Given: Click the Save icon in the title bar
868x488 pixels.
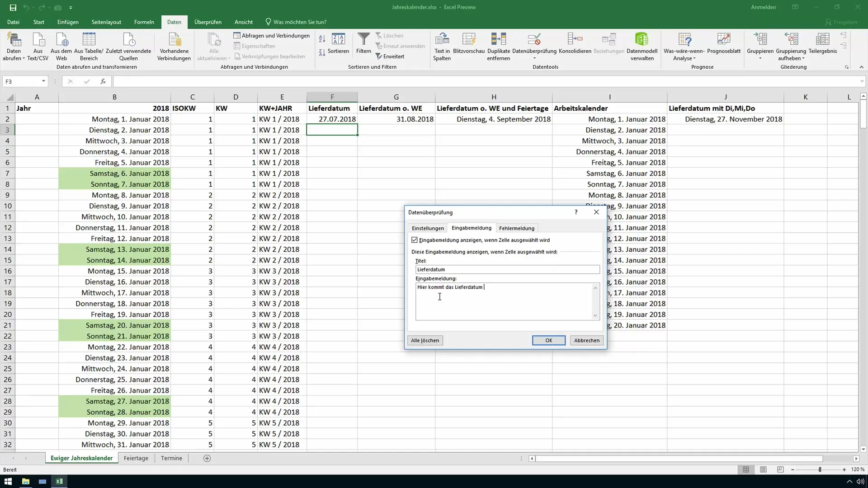Looking at the screenshot, I should click(x=13, y=7).
